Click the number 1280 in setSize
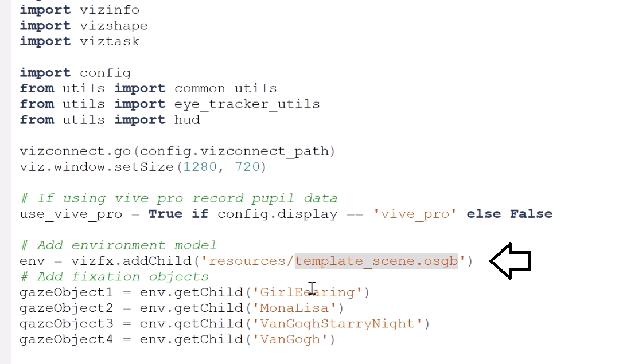The image size is (642, 364). tap(200, 167)
